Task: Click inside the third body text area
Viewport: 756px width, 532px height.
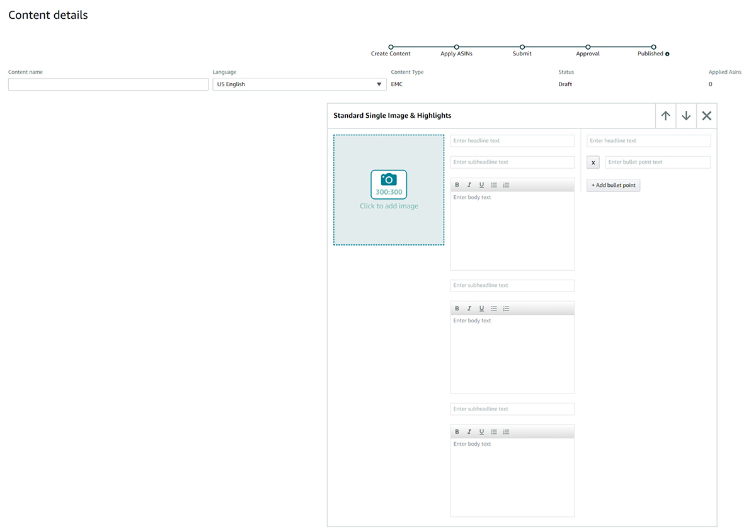Action: click(512, 477)
